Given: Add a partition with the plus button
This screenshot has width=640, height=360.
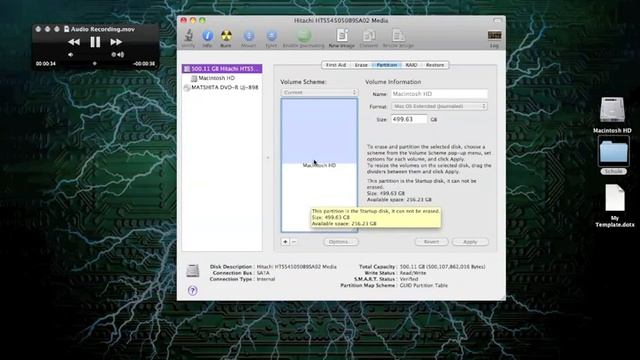Looking at the screenshot, I should click(285, 242).
